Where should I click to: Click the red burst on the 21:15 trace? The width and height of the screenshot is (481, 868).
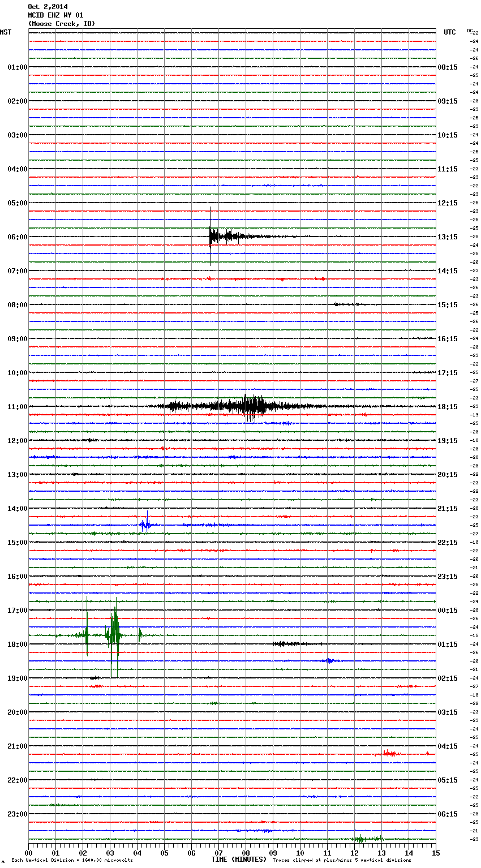[x=390, y=753]
